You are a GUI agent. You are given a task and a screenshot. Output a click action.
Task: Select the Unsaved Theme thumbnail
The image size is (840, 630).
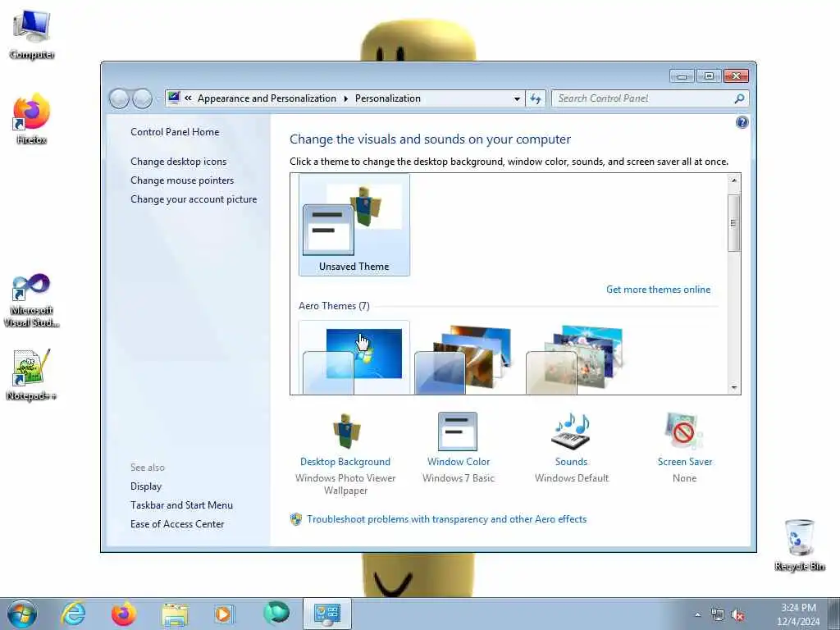pyautogui.click(x=354, y=225)
